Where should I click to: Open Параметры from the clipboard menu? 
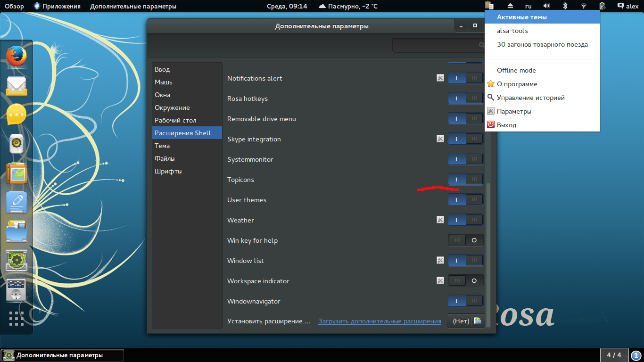(x=542, y=111)
